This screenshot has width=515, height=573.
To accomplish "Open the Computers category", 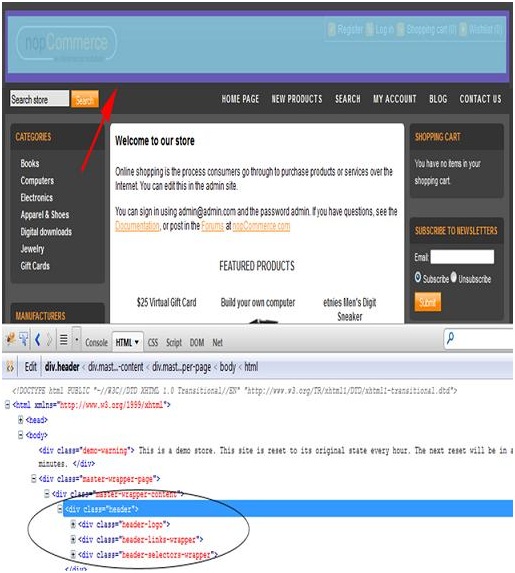I will point(37,181).
